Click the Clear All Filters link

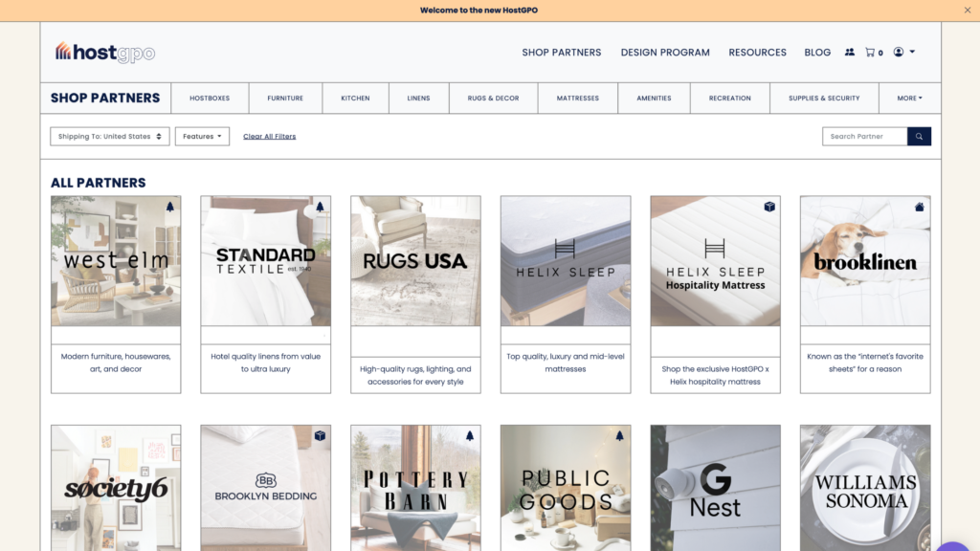tap(269, 136)
